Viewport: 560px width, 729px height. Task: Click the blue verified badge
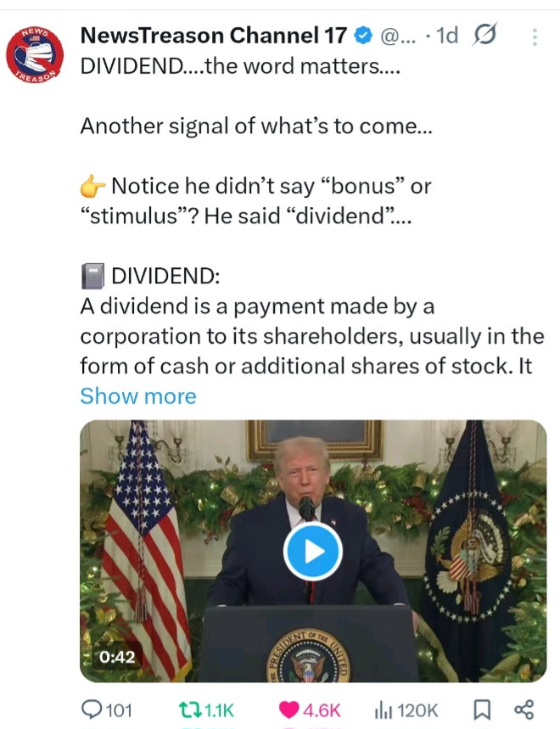(x=361, y=36)
